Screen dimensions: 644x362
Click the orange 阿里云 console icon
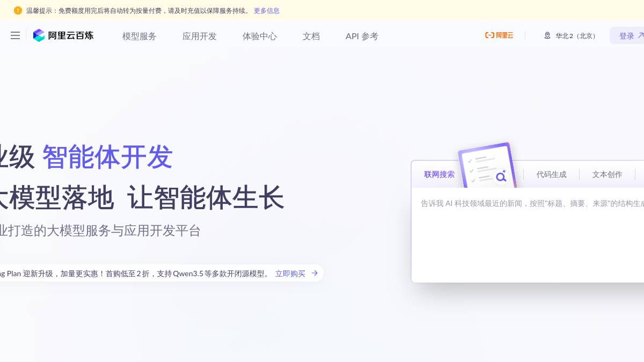[x=489, y=35]
